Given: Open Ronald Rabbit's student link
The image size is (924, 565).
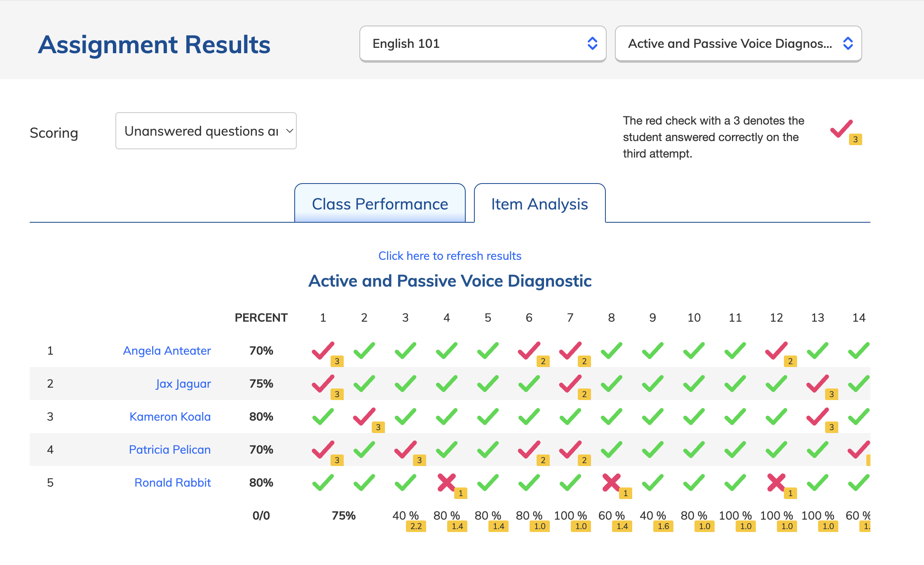Looking at the screenshot, I should 173,483.
